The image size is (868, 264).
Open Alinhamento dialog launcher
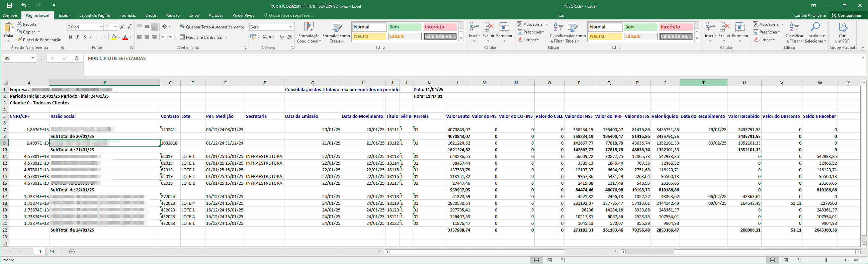click(245, 48)
